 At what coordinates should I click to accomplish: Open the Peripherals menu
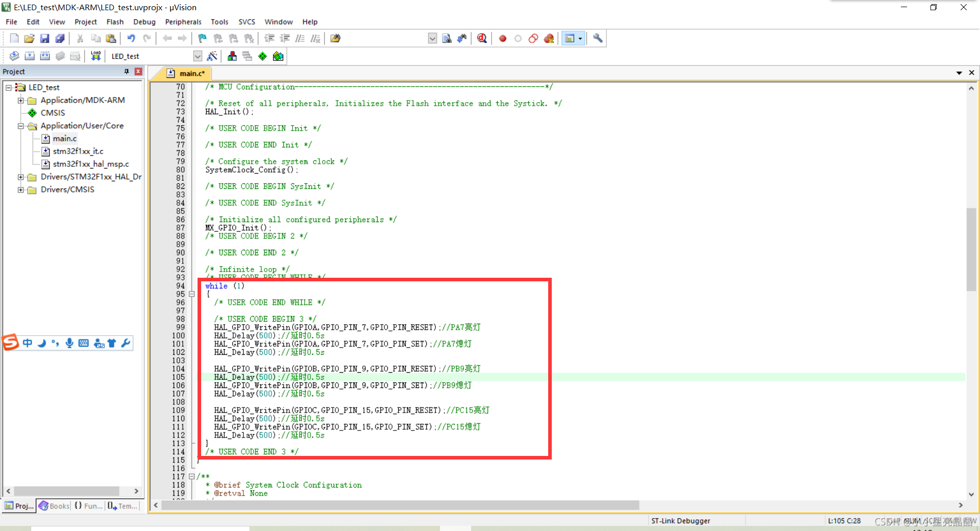183,22
